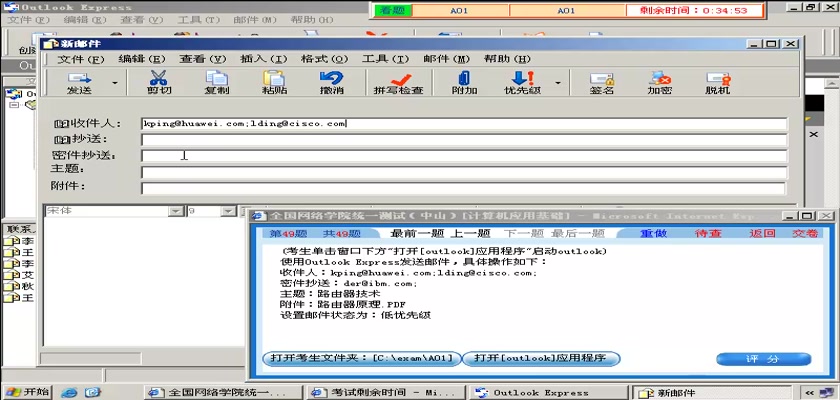Viewport: 840px width, 400px height.
Task: Click the Sign (签名) toolbar icon
Action: pyautogui.click(x=602, y=82)
